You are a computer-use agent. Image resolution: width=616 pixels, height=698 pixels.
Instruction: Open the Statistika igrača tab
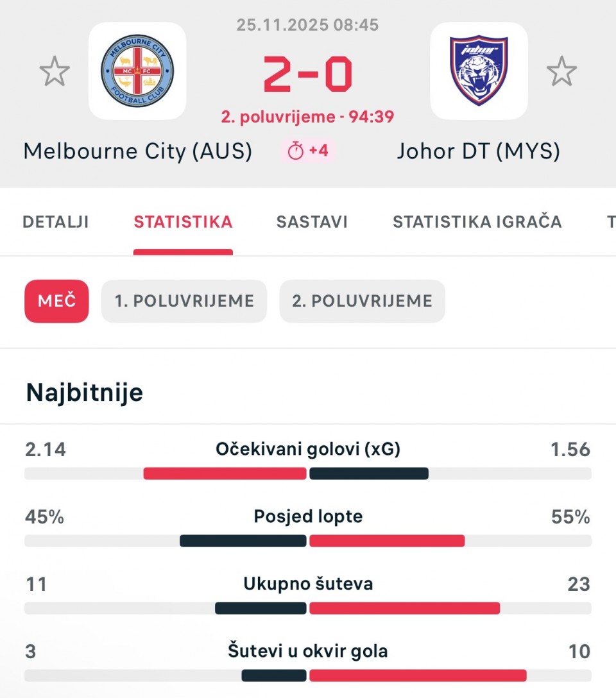pyautogui.click(x=477, y=222)
